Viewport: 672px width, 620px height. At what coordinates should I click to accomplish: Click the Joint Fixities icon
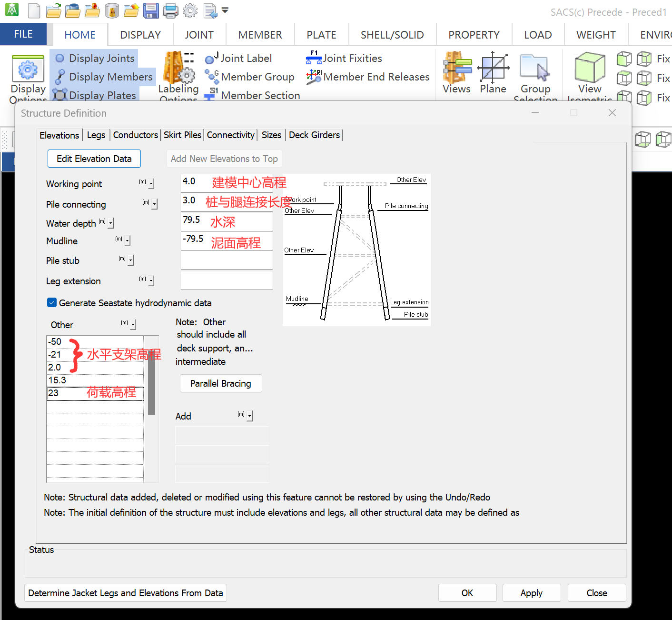[x=314, y=58]
